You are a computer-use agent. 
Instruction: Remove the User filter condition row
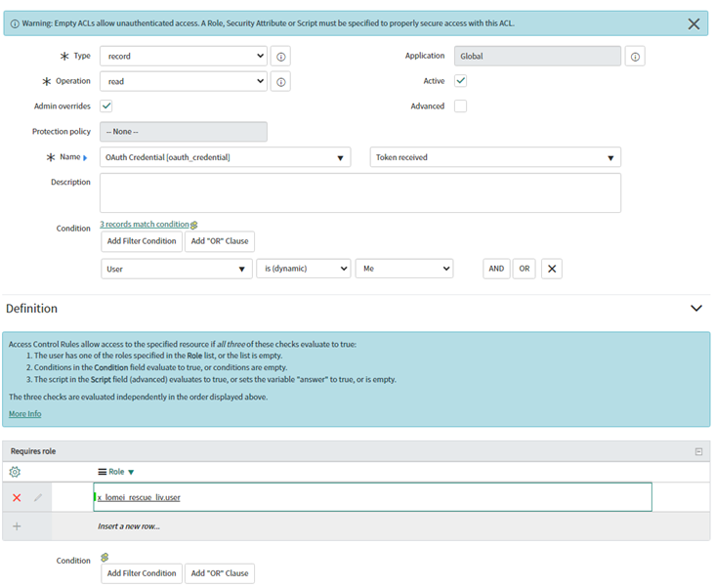click(x=552, y=269)
